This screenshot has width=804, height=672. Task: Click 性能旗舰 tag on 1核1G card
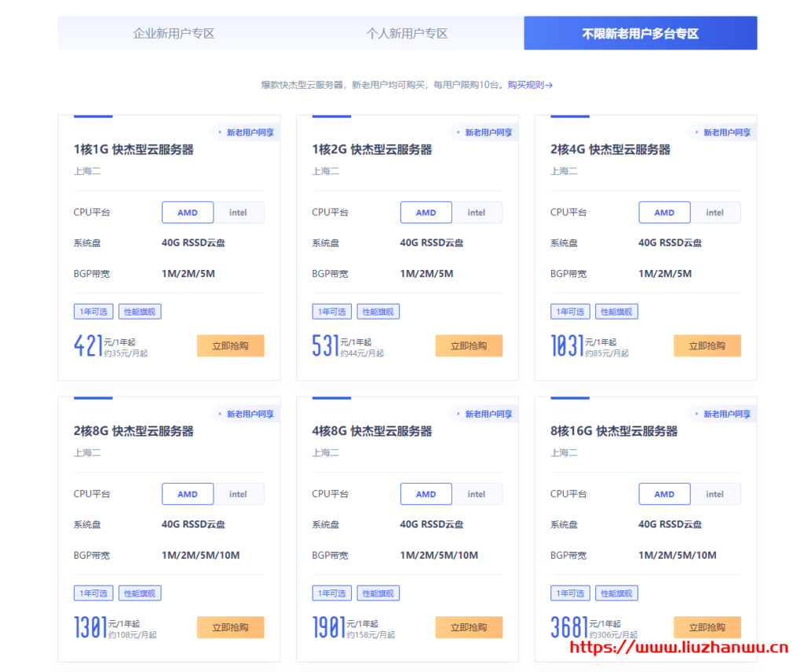(x=140, y=312)
